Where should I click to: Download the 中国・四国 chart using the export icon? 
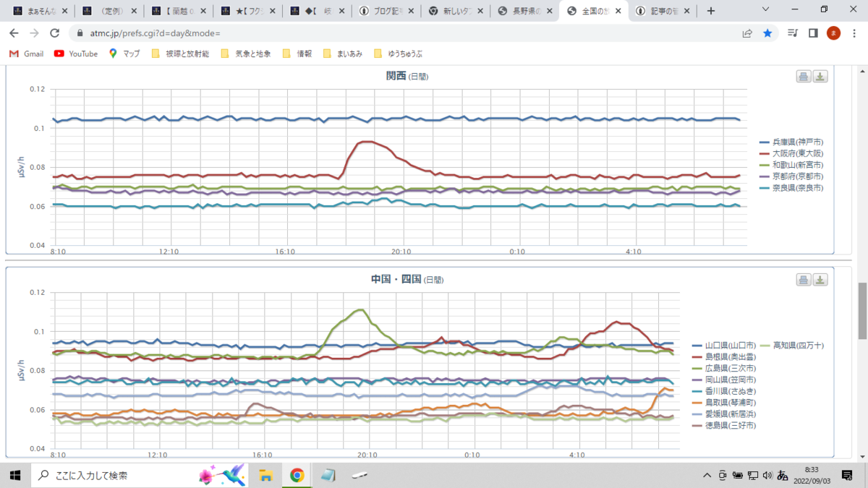pos(820,281)
